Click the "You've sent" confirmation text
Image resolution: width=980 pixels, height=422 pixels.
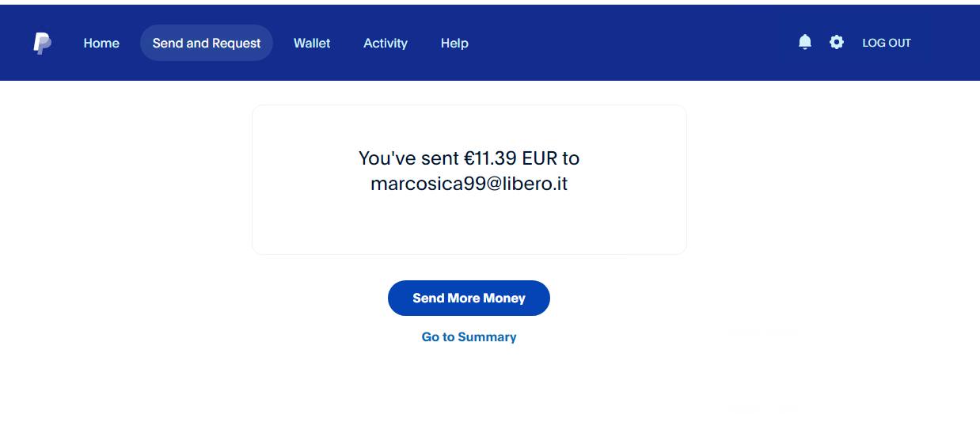click(x=408, y=158)
